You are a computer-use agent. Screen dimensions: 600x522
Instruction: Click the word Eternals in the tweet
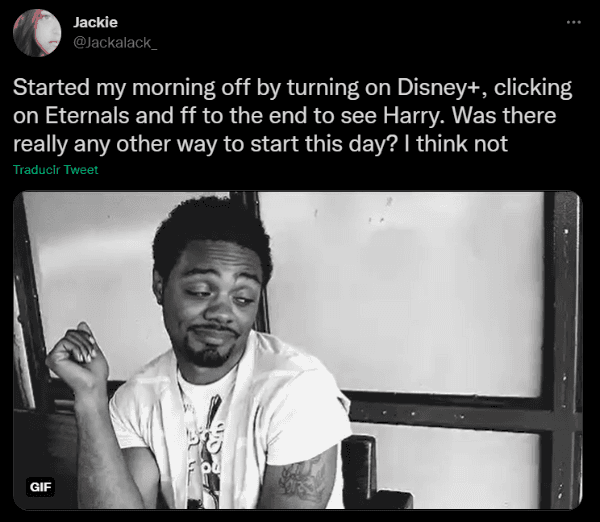pos(87,116)
